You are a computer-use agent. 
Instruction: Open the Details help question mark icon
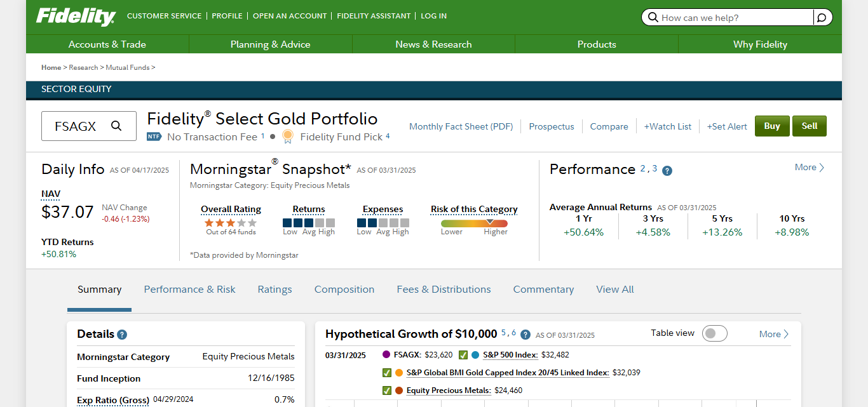122,335
